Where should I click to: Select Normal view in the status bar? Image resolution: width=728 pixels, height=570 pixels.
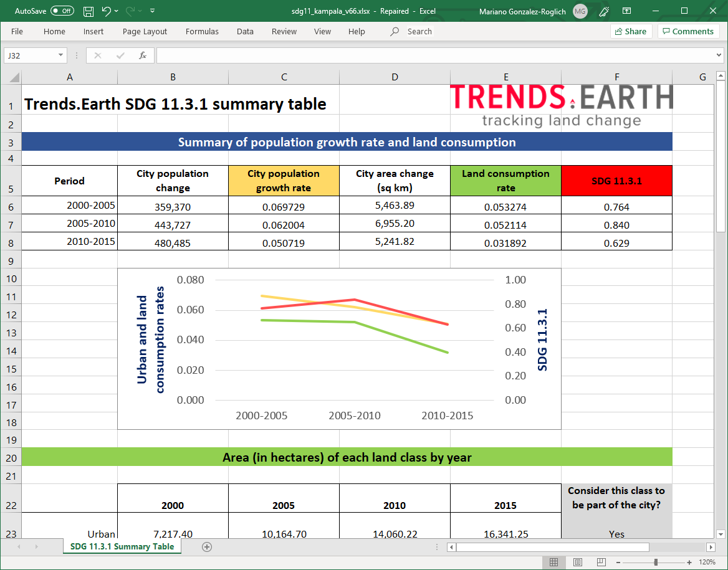pos(554,562)
